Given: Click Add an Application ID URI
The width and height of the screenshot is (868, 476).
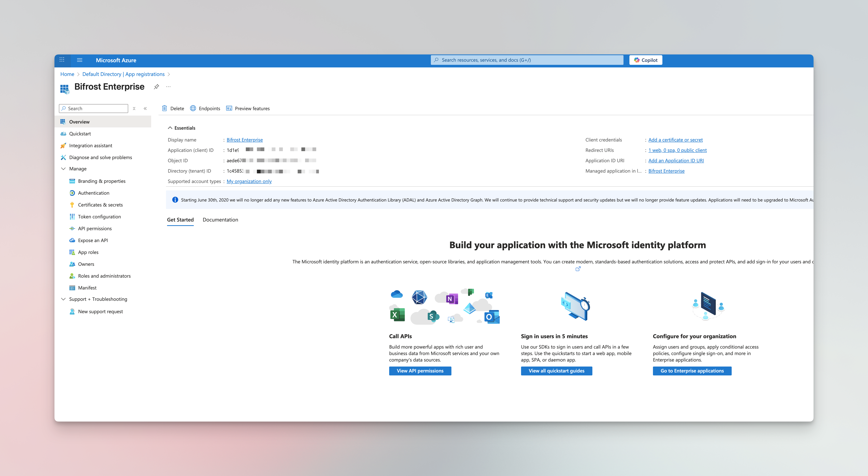Looking at the screenshot, I should (676, 161).
